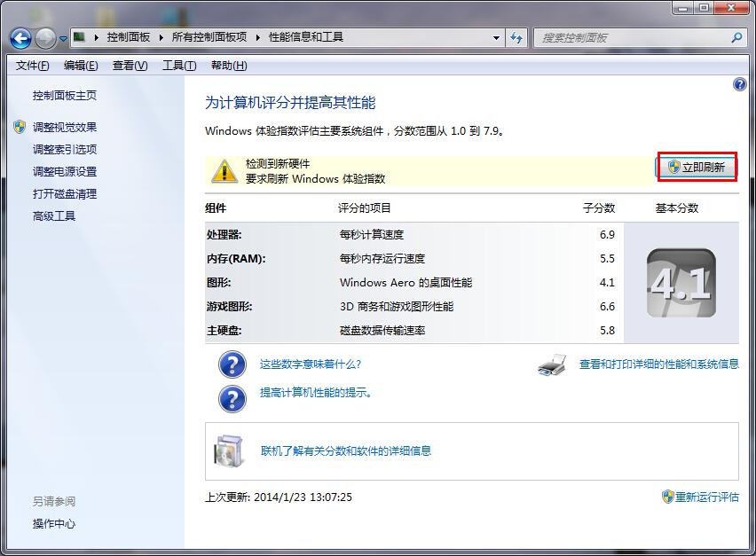Expand the arrow after 所有控制面板项
This screenshot has height=556, width=756.
258,37
